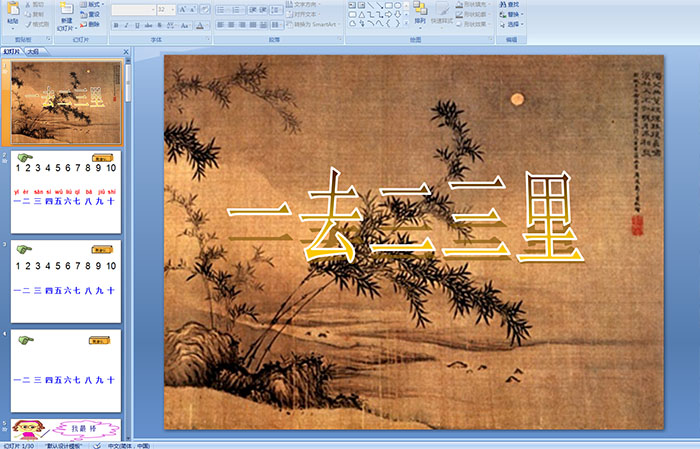Click the Numbering list icon
700x449 pixels.
(x=238, y=9)
